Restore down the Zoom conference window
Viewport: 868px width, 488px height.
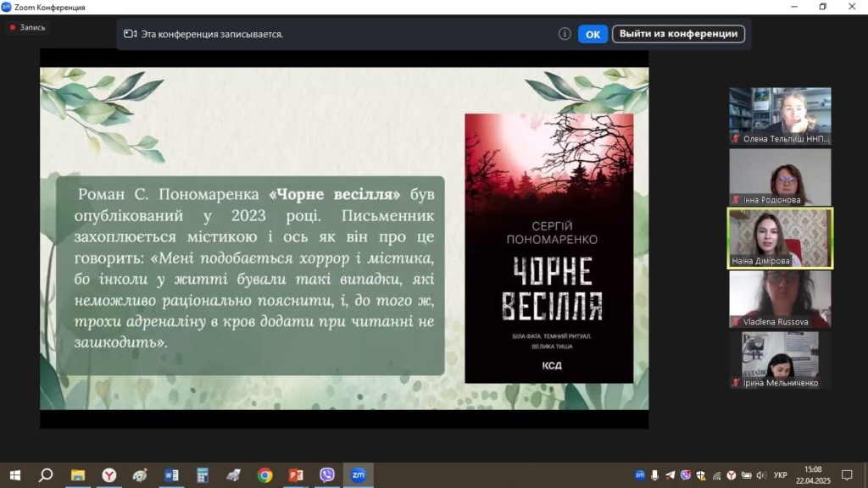[822, 7]
